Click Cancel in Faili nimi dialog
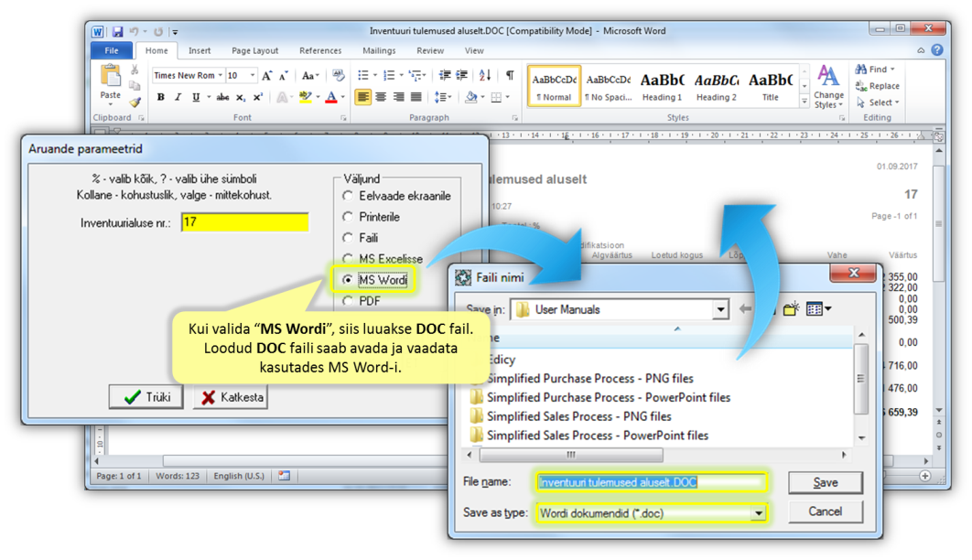The image size is (972, 560). click(825, 512)
